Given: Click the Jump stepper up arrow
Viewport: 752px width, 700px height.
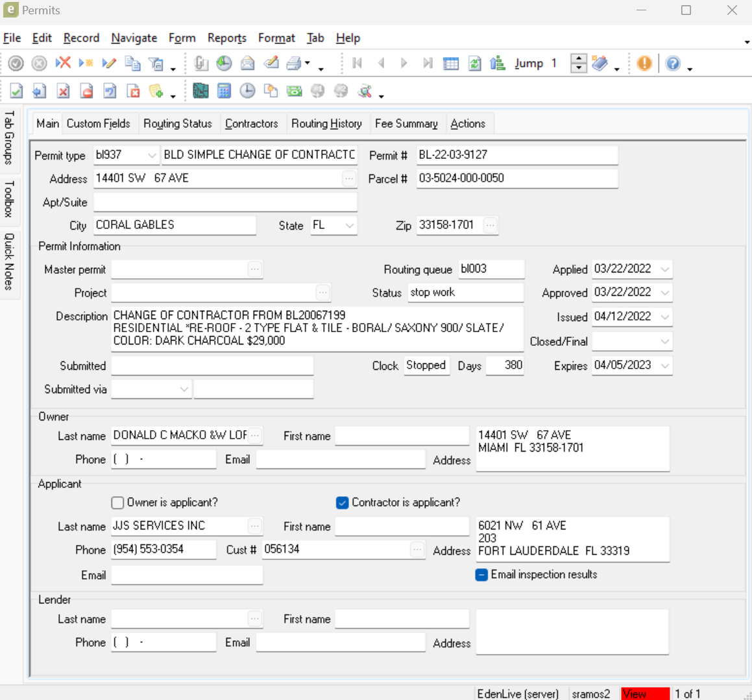Looking at the screenshot, I should (578, 58).
